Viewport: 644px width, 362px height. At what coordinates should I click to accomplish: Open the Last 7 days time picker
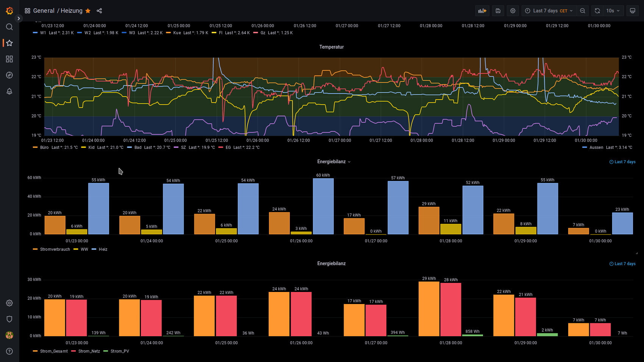point(549,11)
